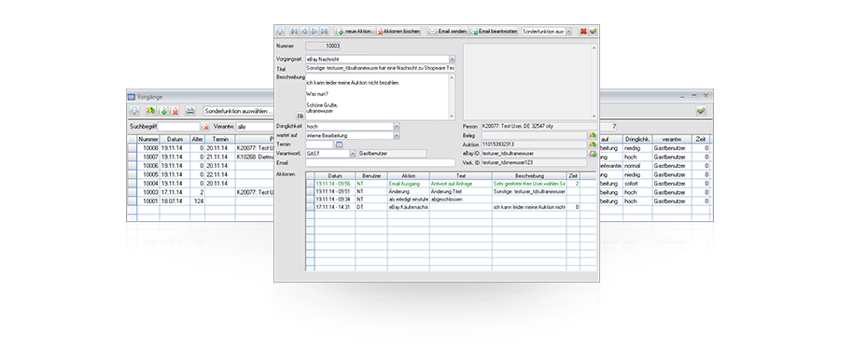Select row 10003 in the Vorgänge list
868x359 pixels.
[200, 192]
